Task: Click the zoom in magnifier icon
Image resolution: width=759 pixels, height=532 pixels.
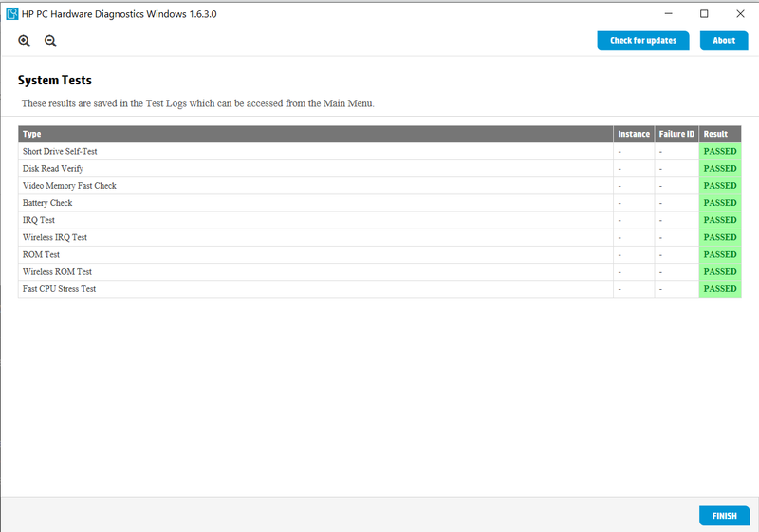Action: pyautogui.click(x=25, y=41)
